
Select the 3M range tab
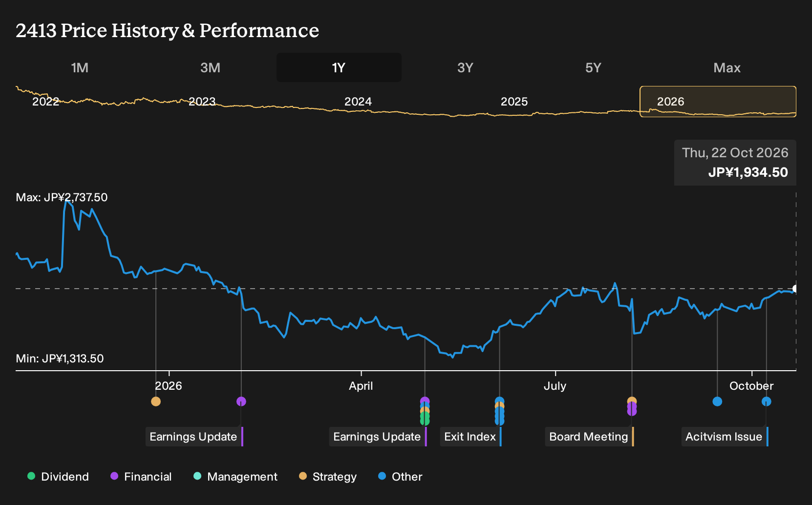click(210, 67)
